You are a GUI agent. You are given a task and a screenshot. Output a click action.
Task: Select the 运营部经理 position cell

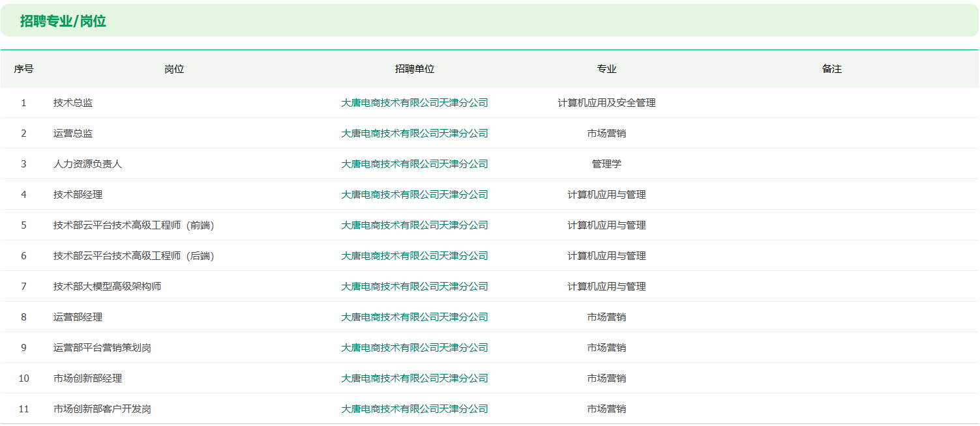pyautogui.click(x=78, y=317)
